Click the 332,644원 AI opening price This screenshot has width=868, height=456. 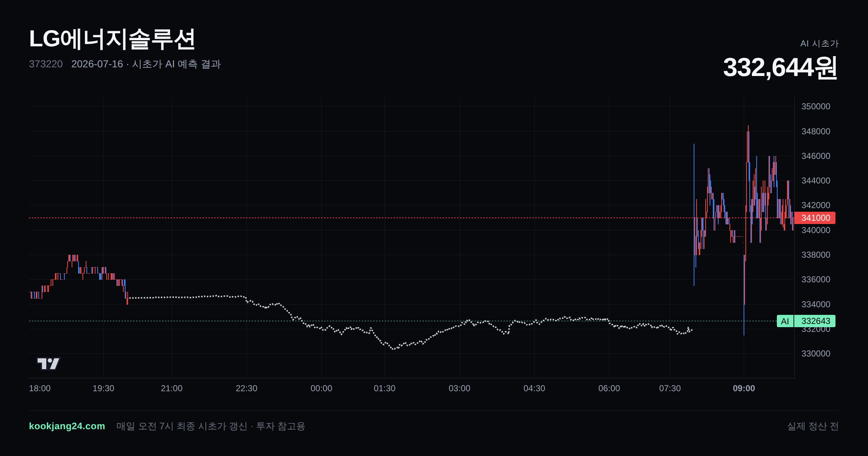coord(780,68)
